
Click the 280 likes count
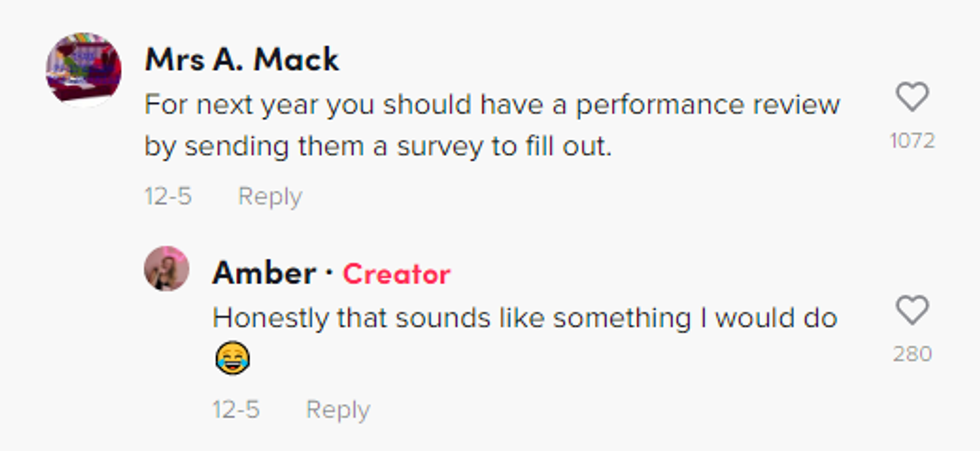click(912, 354)
